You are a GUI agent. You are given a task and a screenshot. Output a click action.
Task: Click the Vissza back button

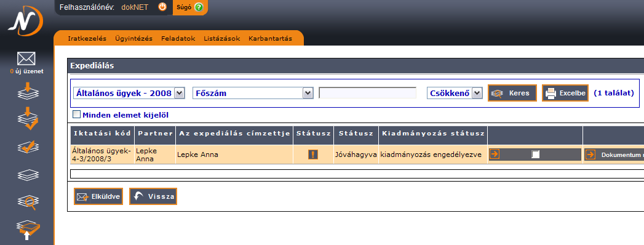point(153,196)
